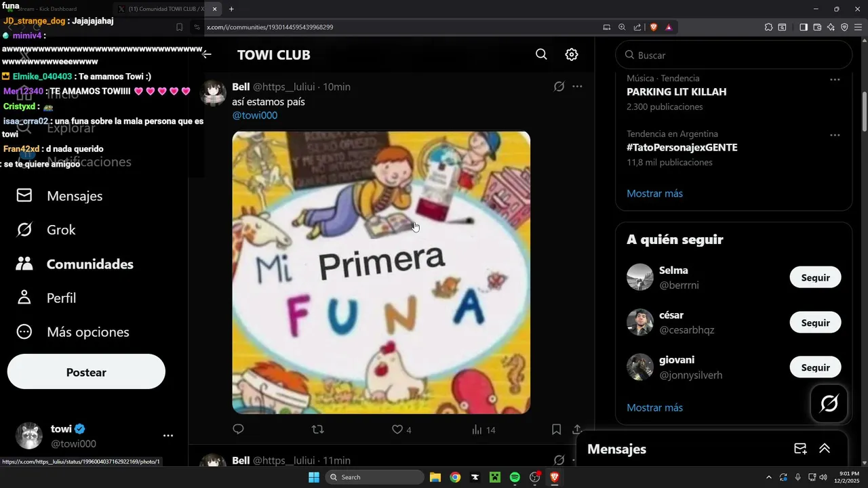Open options for #TatoPersonajexGENTE trend
Image resolution: width=868 pixels, height=488 pixels.
[x=835, y=135]
